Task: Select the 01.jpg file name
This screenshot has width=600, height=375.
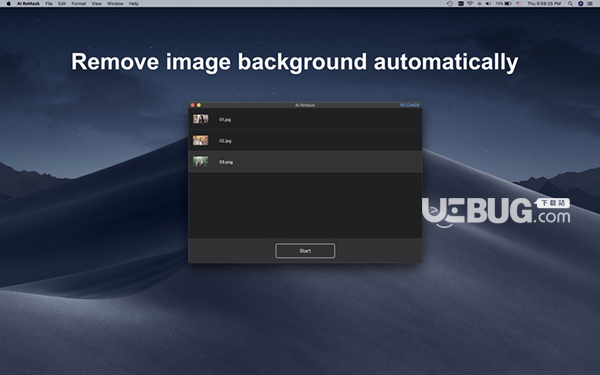Action: [225, 119]
